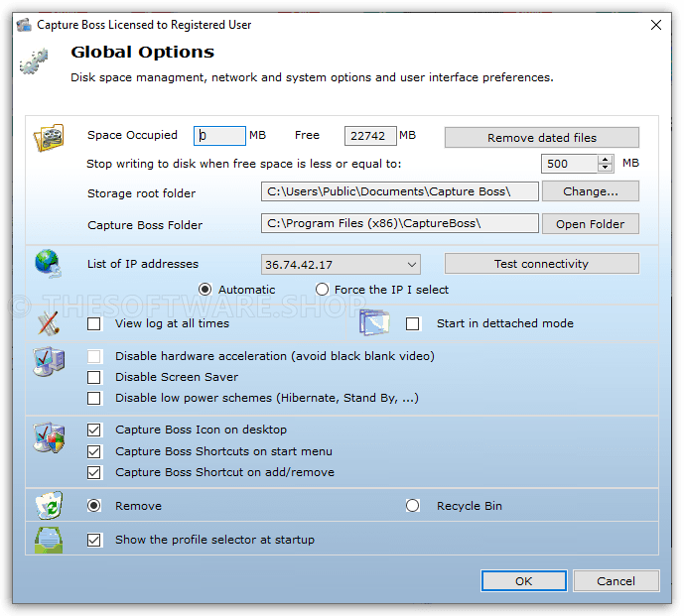Click Open Folder button
The width and height of the screenshot is (684, 616).
pos(591,223)
